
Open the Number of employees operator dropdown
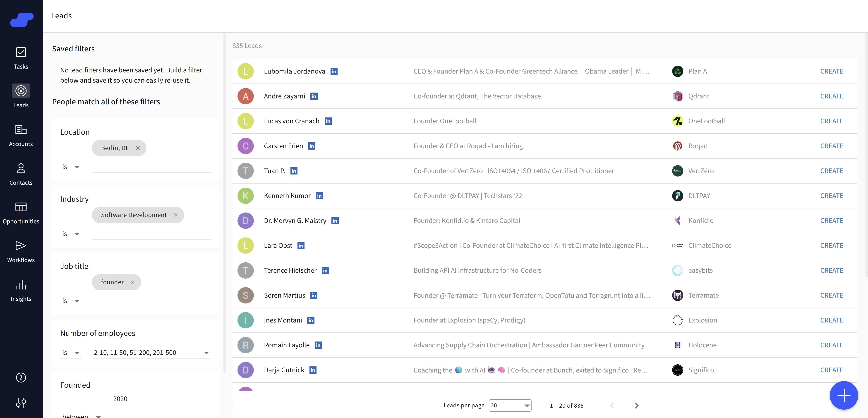click(71, 353)
